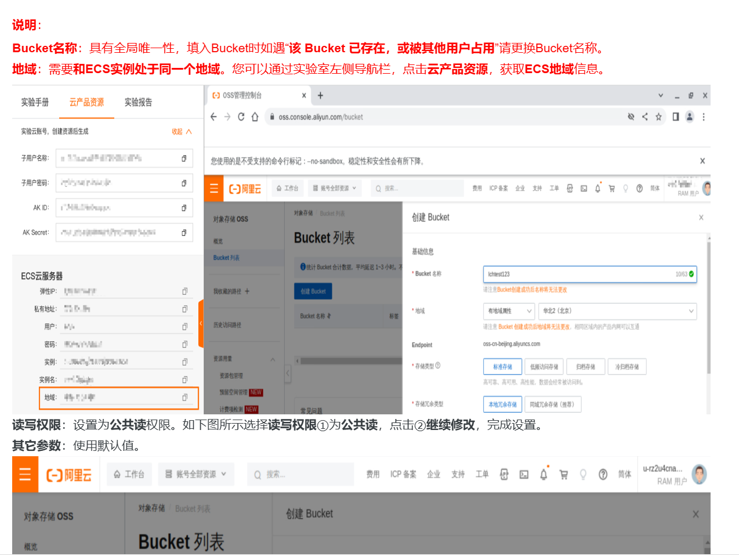Viewport: 739px width, 560px height.
Task: Select 冷归档存储 storage type
Action: [x=627, y=367]
